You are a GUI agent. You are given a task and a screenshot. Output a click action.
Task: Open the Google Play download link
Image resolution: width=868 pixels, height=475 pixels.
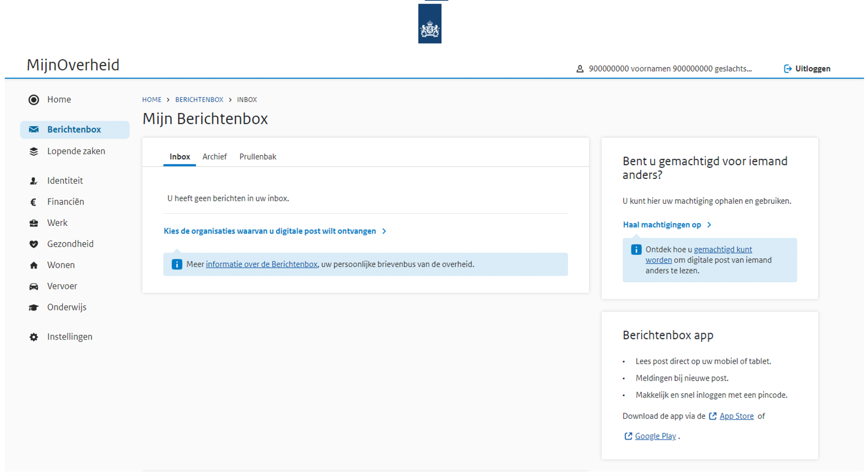pyautogui.click(x=656, y=437)
